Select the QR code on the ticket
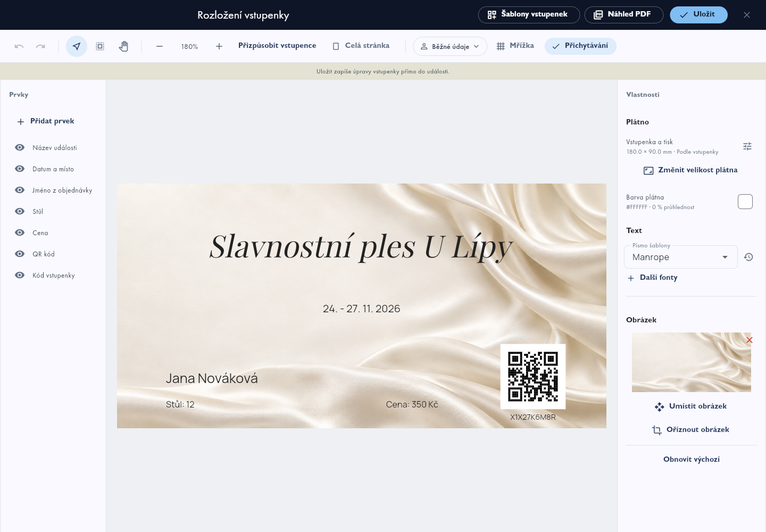The image size is (766, 532). coord(533,377)
